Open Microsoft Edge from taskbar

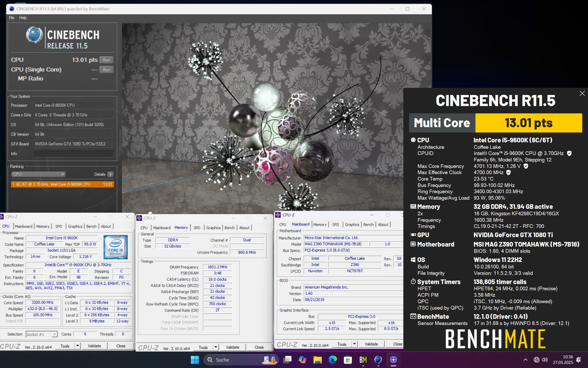tap(333, 360)
